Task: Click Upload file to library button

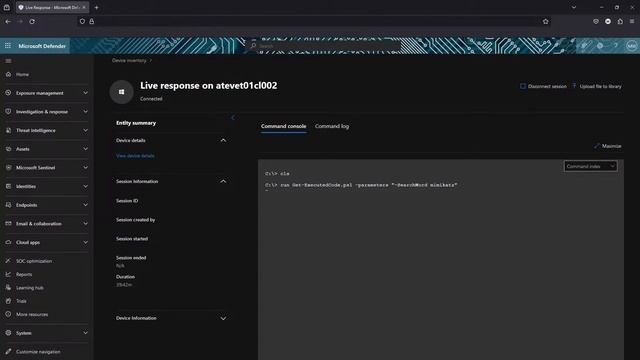Action: [x=597, y=87]
